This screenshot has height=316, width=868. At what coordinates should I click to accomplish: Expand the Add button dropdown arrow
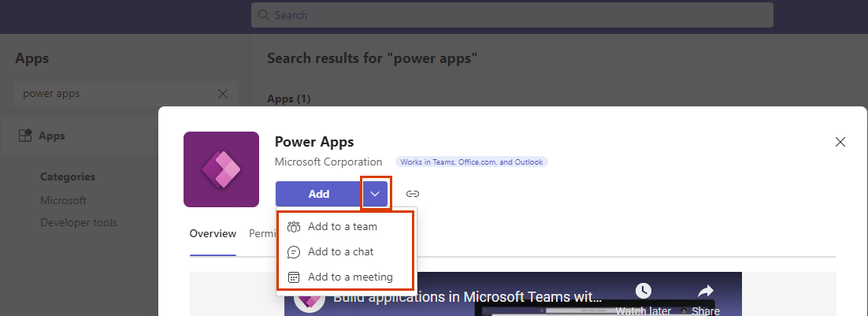pos(376,194)
